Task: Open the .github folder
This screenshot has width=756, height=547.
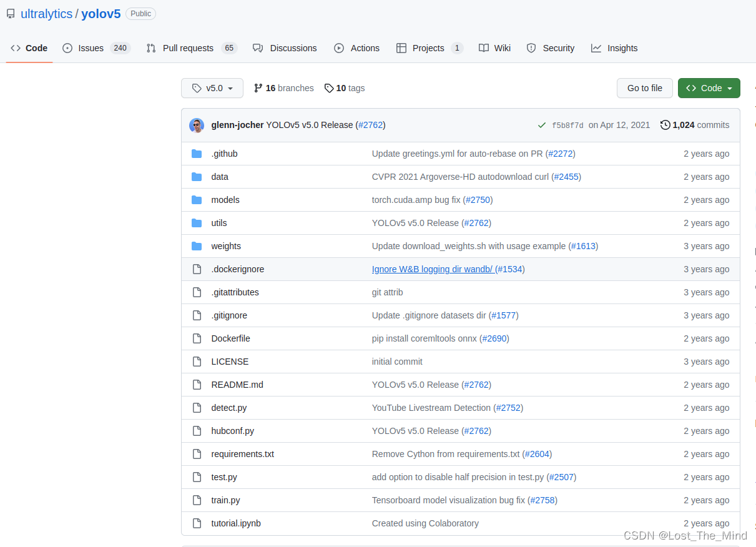Action: [x=225, y=154]
